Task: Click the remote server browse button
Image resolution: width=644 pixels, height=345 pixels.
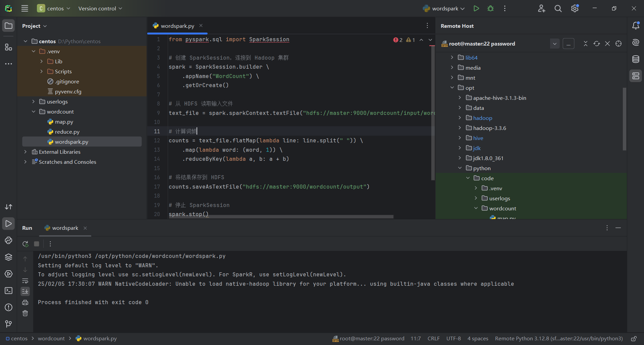Action: (x=569, y=44)
